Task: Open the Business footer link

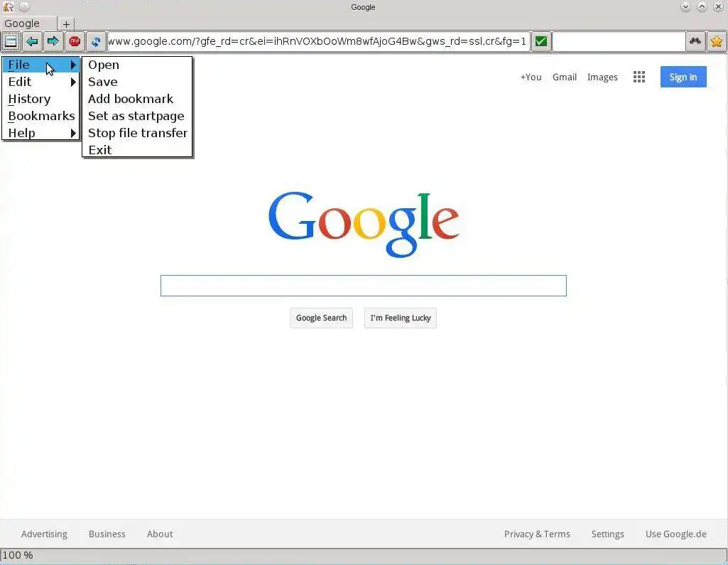Action: click(x=107, y=534)
